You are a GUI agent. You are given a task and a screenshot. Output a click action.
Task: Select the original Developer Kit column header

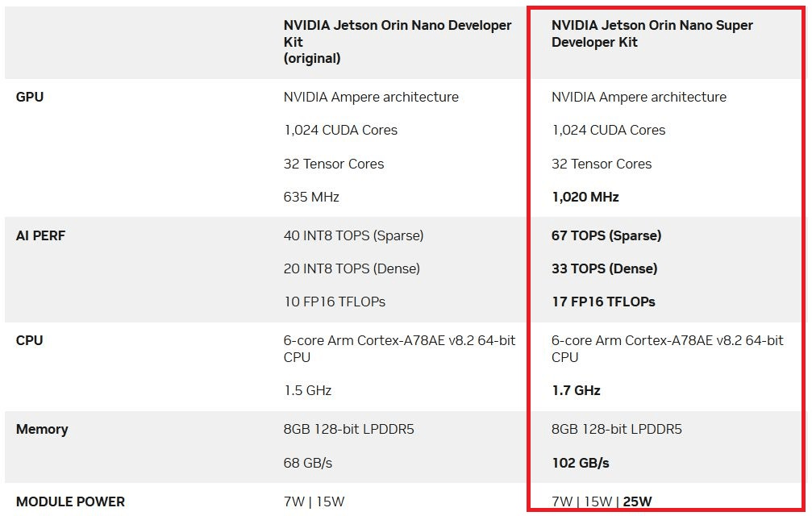(x=398, y=41)
